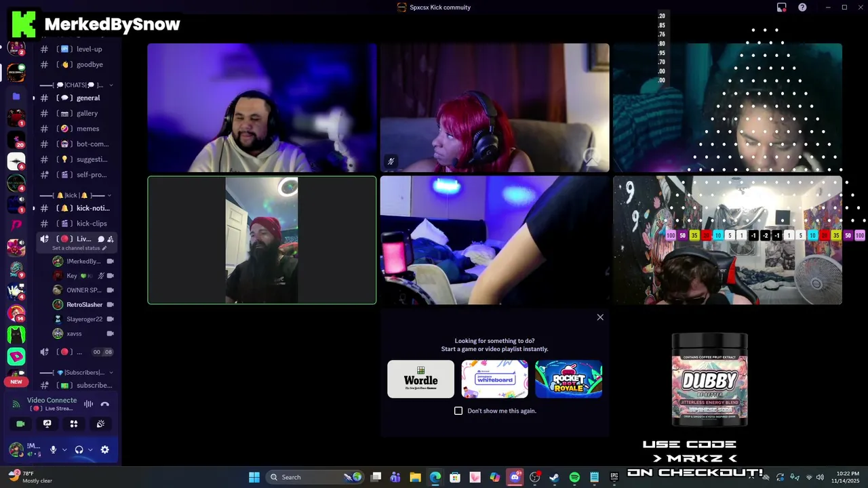Expand microphone input options arrow

click(x=64, y=449)
